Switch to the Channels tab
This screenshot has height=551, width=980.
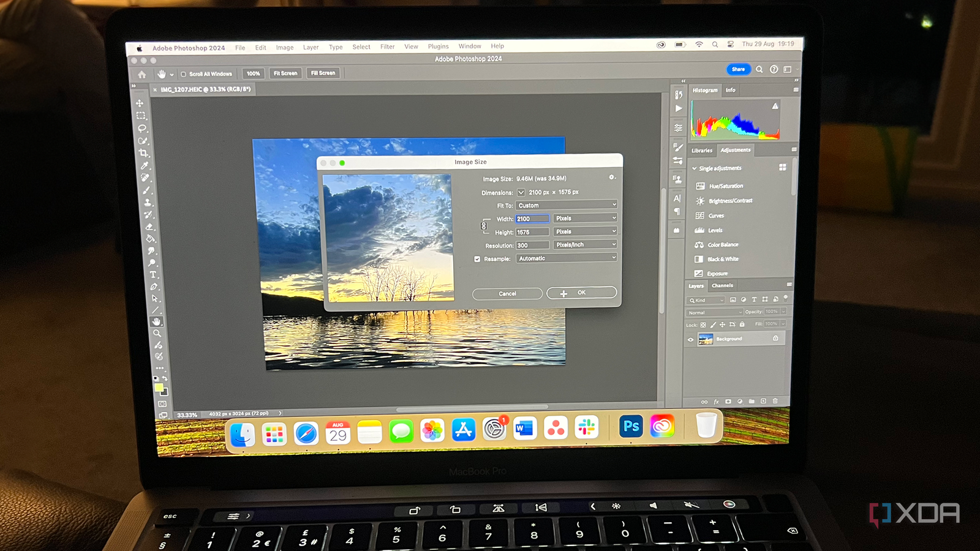[x=723, y=285]
